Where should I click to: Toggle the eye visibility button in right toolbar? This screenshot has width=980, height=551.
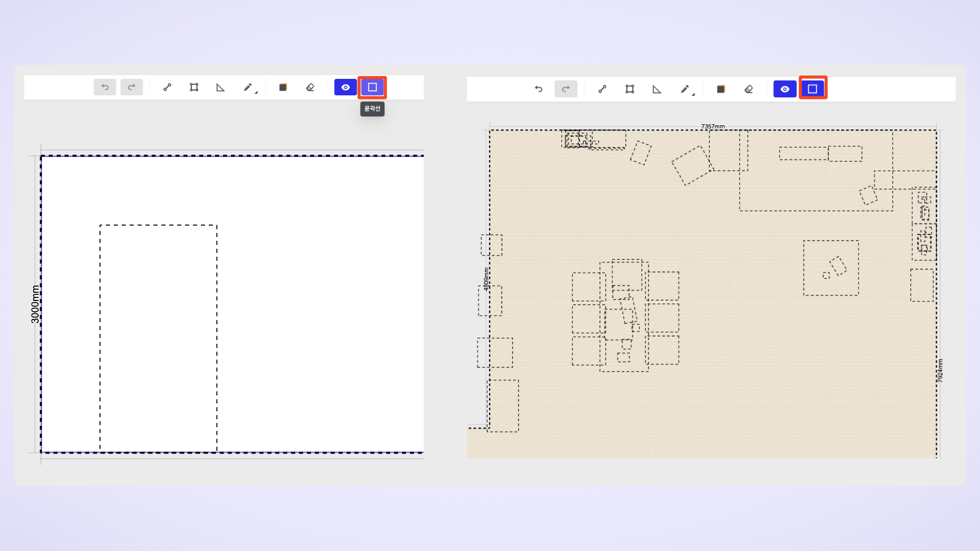click(785, 89)
